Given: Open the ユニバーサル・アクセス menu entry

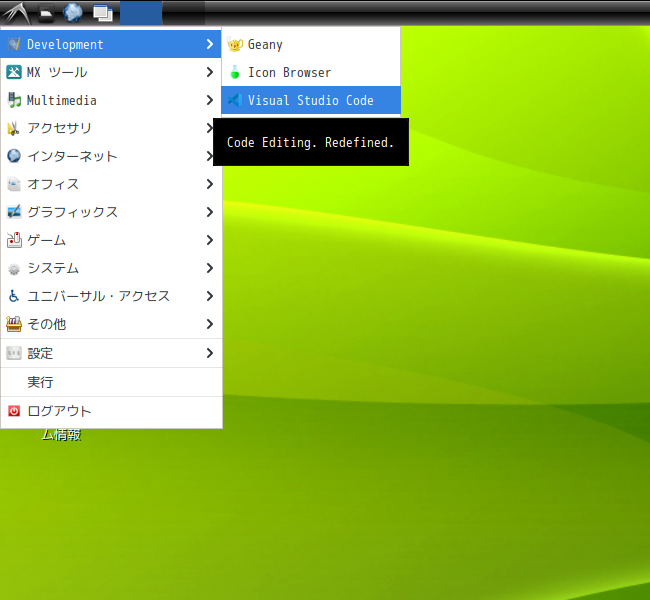Looking at the screenshot, I should click(111, 296).
